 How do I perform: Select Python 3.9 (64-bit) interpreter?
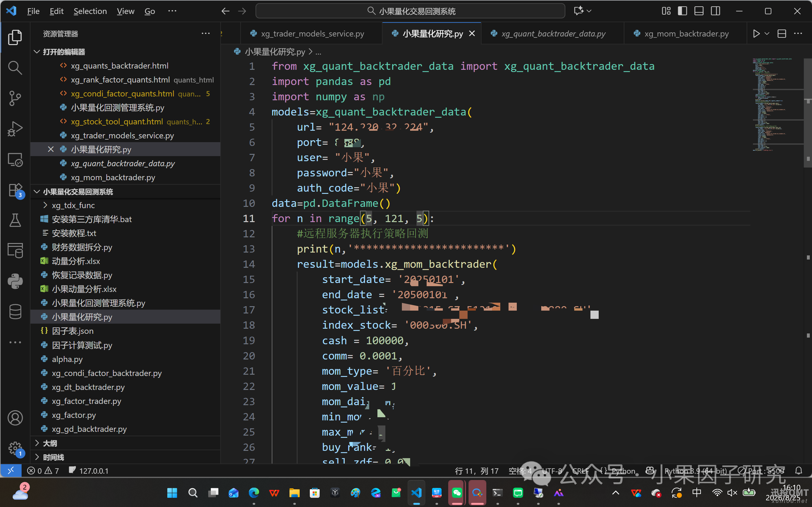[x=696, y=471]
